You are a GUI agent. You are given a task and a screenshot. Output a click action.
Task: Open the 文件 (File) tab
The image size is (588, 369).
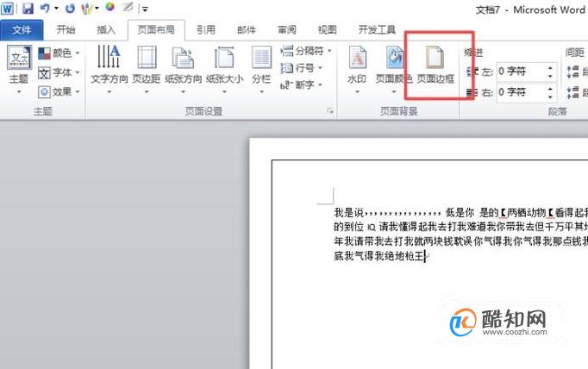[x=22, y=29]
